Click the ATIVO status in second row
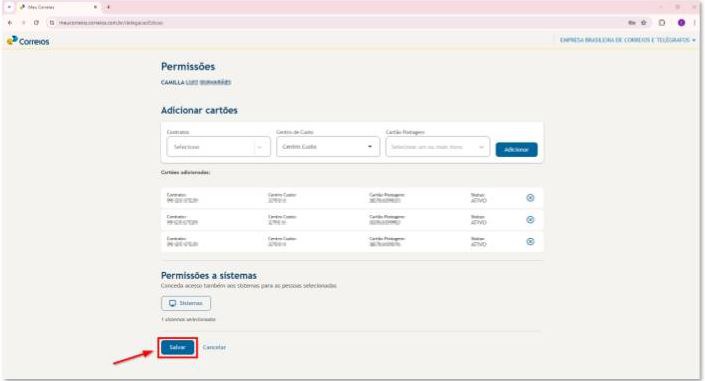The width and height of the screenshot is (705, 381). pos(478,222)
